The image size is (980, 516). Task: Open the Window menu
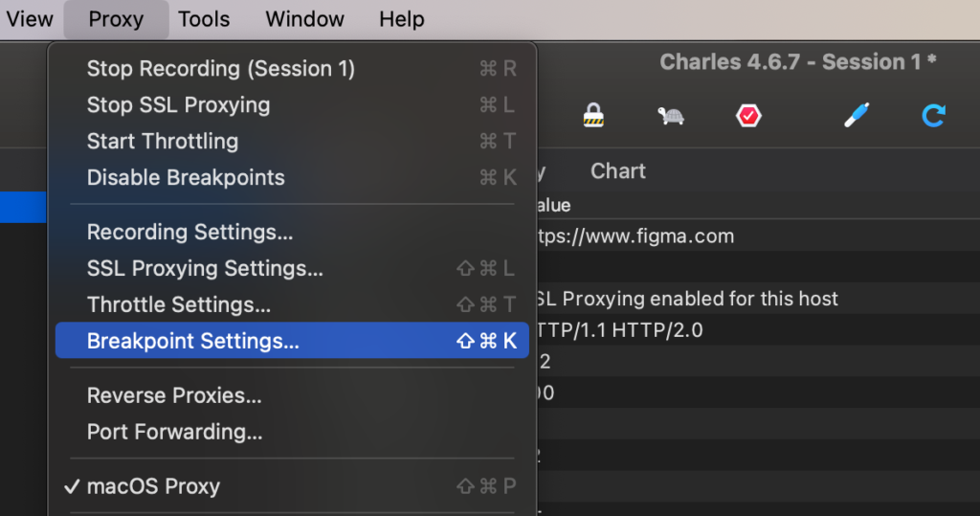tap(304, 19)
